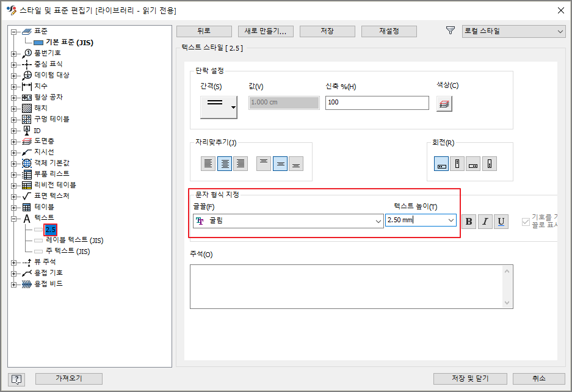Click the 지시선 leader icon
This screenshot has height=392, width=572.
click(27, 152)
